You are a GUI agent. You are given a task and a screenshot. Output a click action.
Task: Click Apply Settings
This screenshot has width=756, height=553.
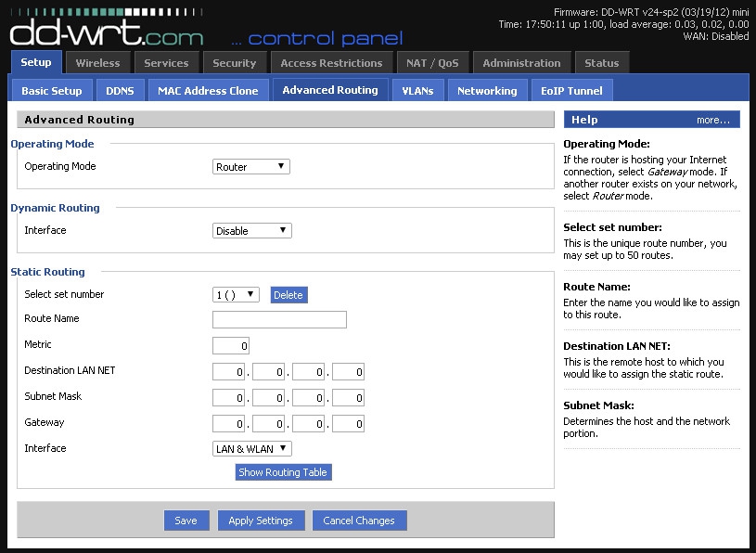click(x=261, y=521)
